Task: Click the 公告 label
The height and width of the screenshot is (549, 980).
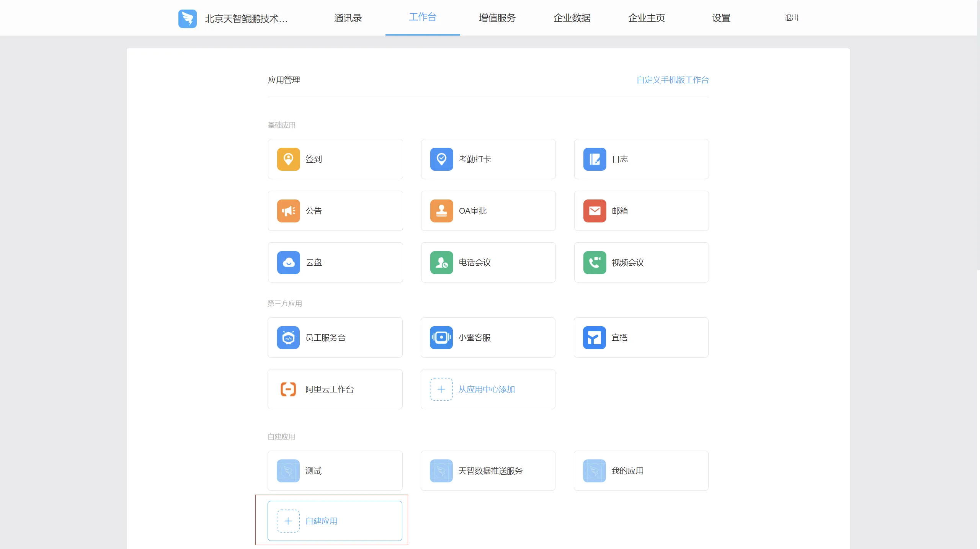Action: (314, 211)
